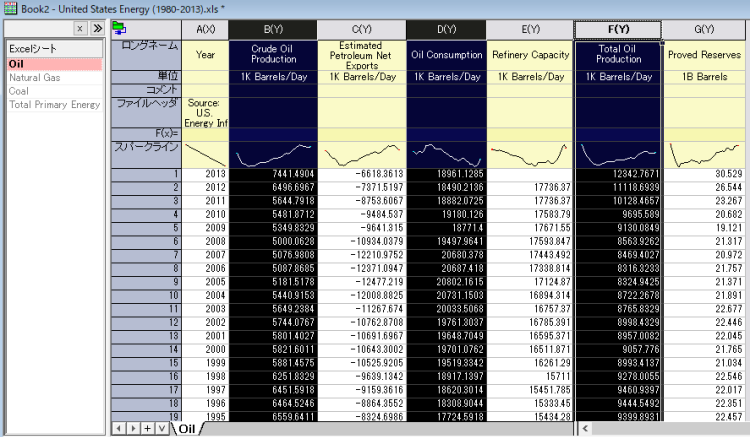Click the Crude Oil Production sparkline thumbnail
Image resolution: width=750 pixels, height=437 pixels.
click(273, 154)
